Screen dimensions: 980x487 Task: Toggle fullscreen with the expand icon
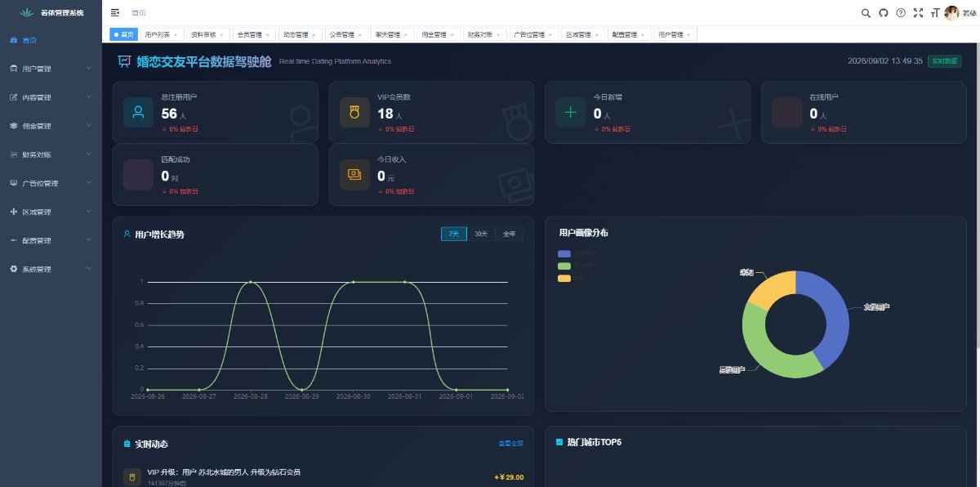[918, 13]
